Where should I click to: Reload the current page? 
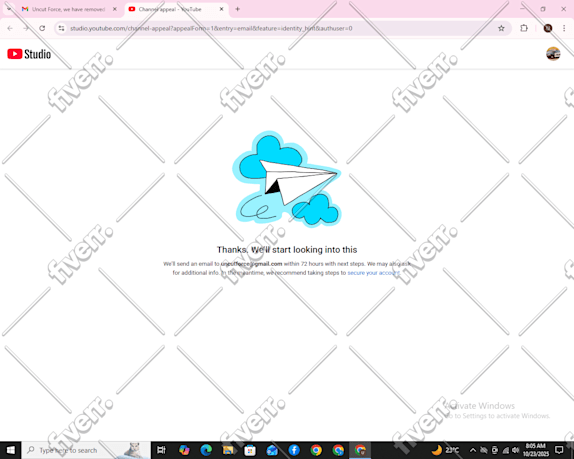coord(42,28)
